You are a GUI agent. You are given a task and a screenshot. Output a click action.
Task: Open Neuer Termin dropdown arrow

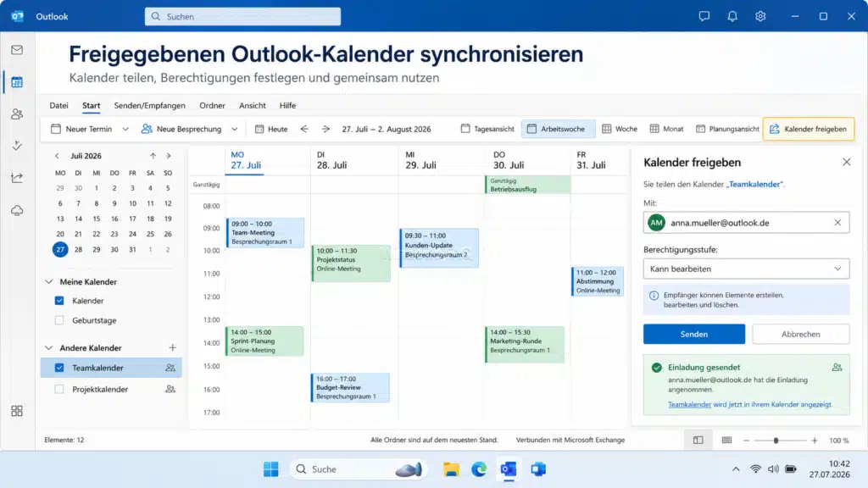[125, 129]
